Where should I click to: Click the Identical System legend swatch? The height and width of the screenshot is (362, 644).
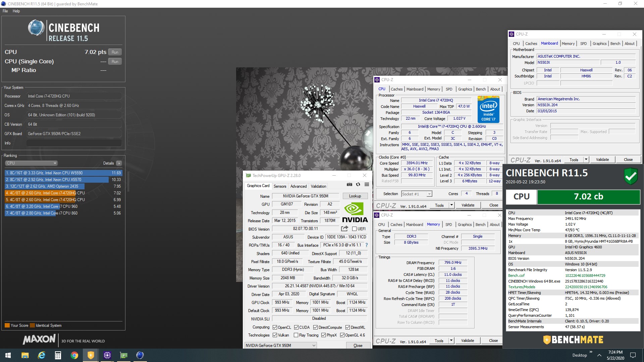pos(33,325)
